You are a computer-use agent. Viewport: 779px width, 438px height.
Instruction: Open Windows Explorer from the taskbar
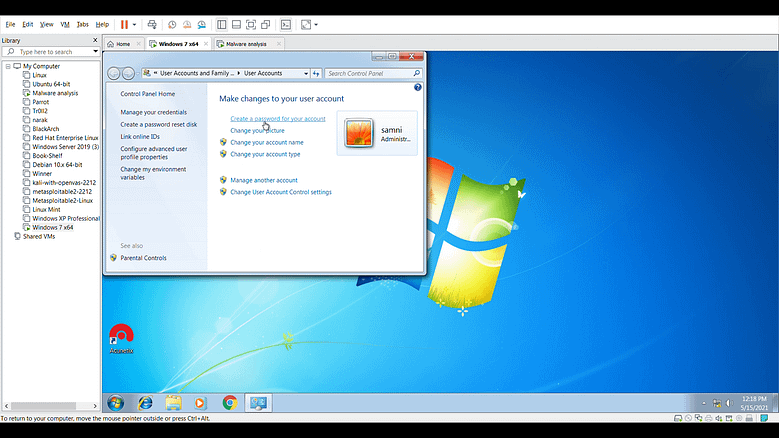[173, 403]
